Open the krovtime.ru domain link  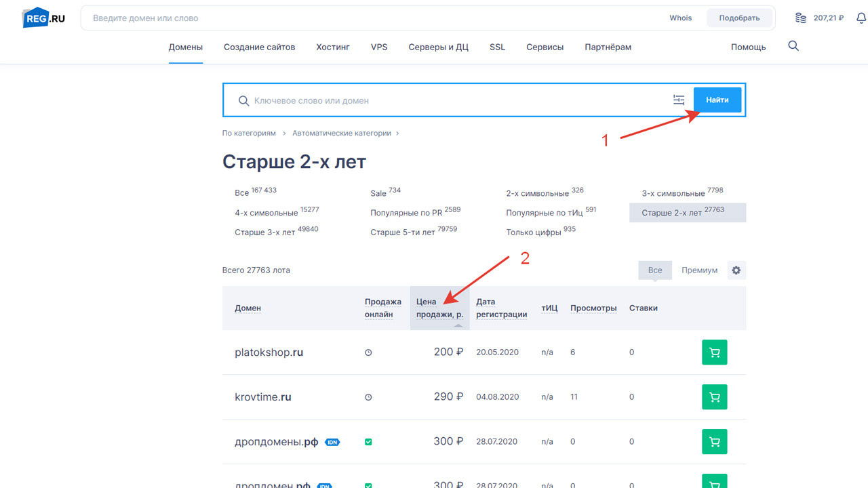263,396
